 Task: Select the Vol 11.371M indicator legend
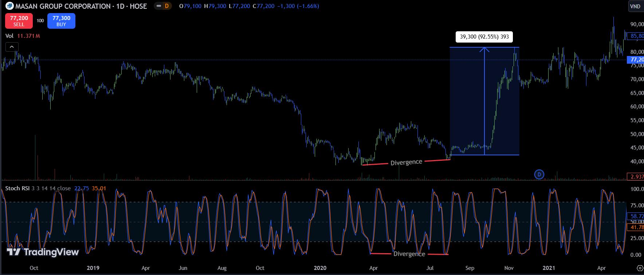coord(23,36)
